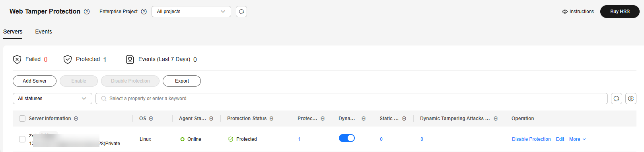Sort by Agent Status column

pos(211,118)
